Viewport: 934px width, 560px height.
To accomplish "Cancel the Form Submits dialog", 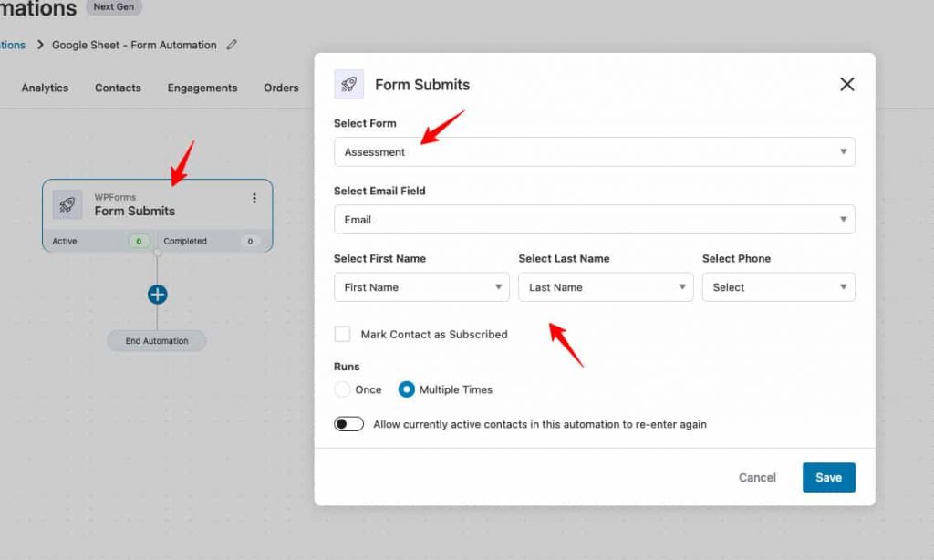I will coord(757,477).
